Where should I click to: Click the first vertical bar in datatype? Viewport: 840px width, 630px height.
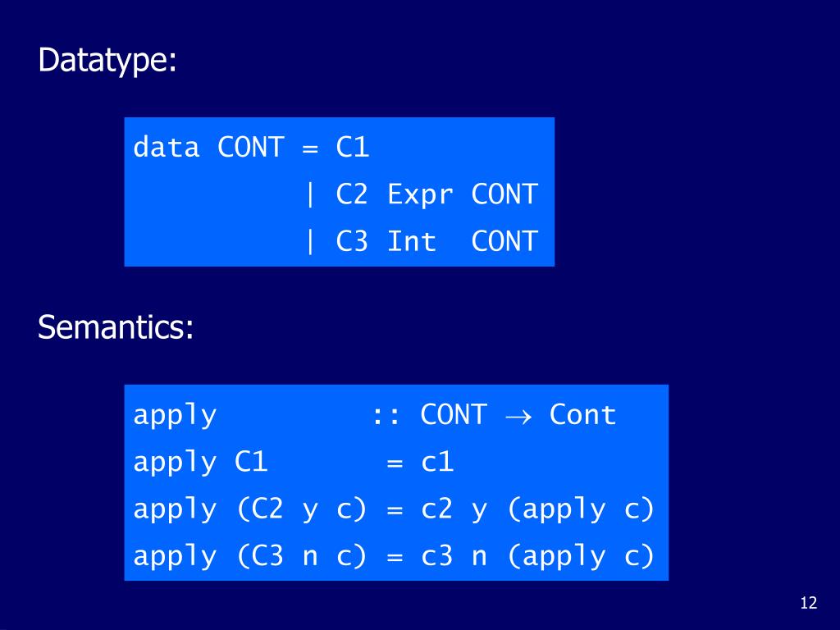tap(309, 194)
